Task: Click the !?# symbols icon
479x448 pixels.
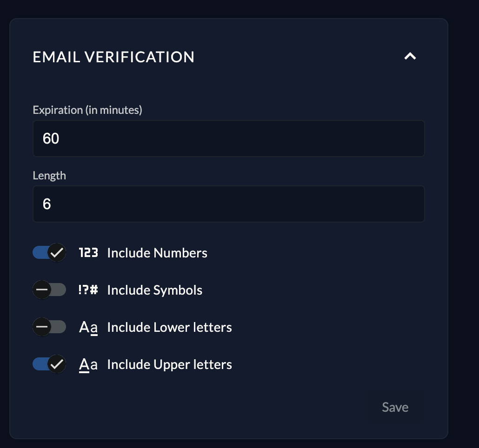Action: click(x=88, y=290)
